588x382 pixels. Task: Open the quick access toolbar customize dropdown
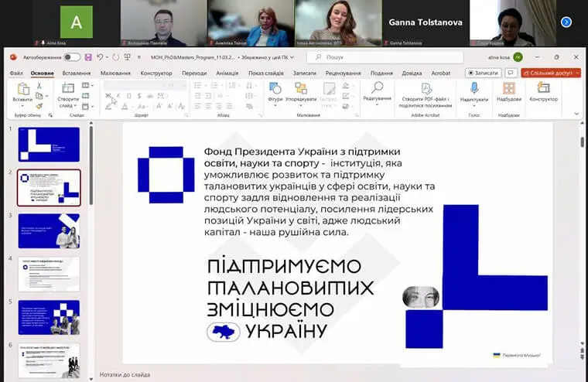pyautogui.click(x=138, y=57)
